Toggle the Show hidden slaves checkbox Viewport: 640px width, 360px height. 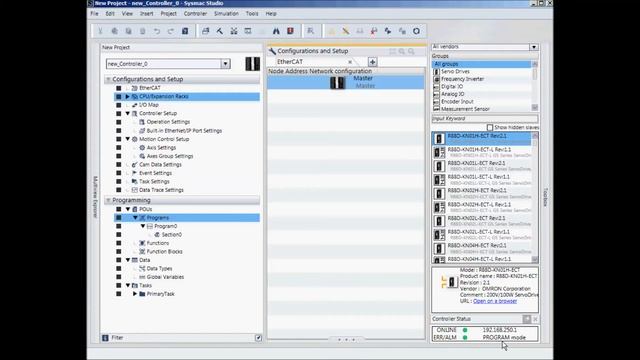click(x=490, y=127)
